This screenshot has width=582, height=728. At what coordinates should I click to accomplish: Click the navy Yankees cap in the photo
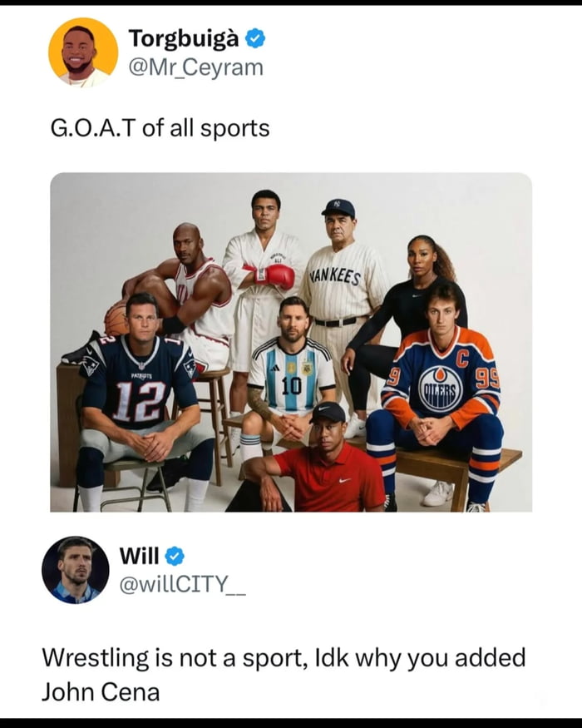click(338, 207)
